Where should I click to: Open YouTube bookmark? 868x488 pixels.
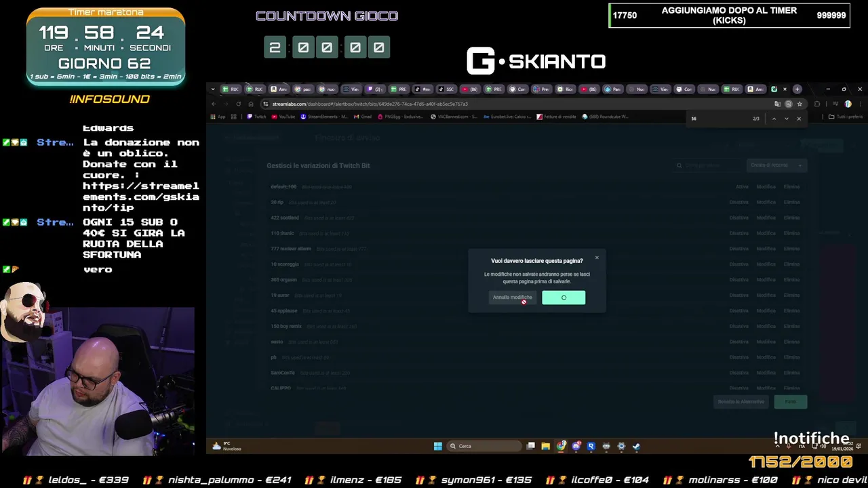(283, 117)
